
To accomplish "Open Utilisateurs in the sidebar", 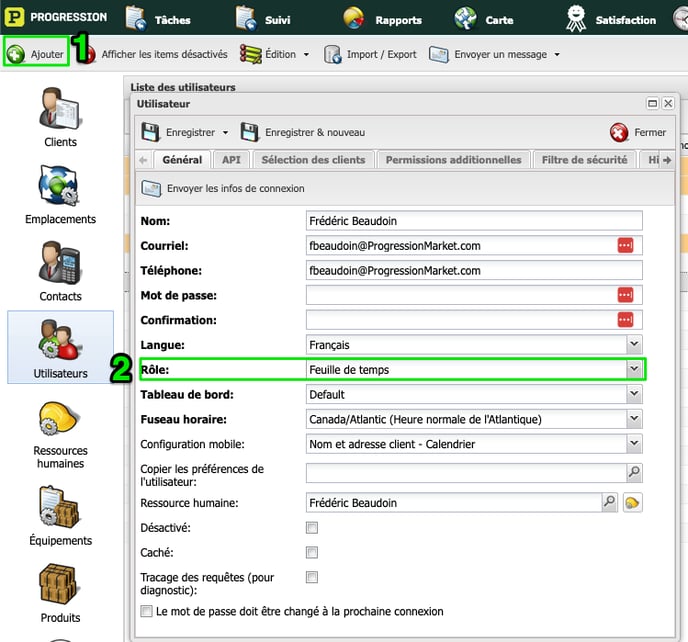I will (60, 348).
